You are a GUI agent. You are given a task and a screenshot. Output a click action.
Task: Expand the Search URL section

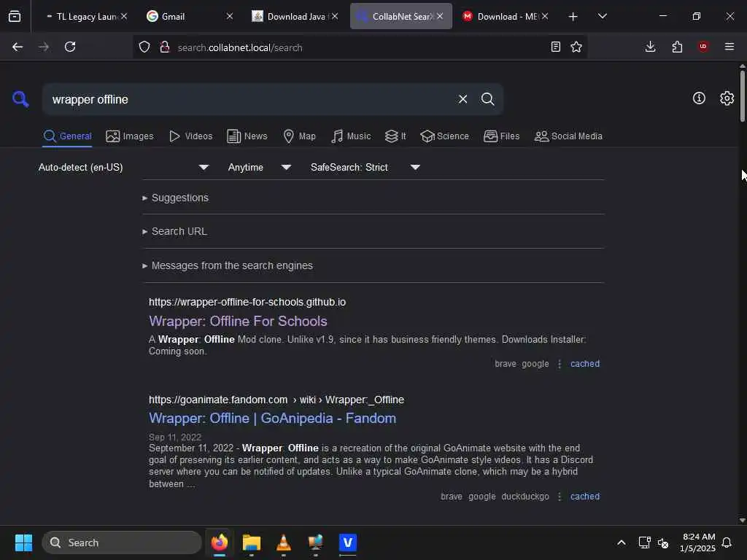tap(174, 231)
